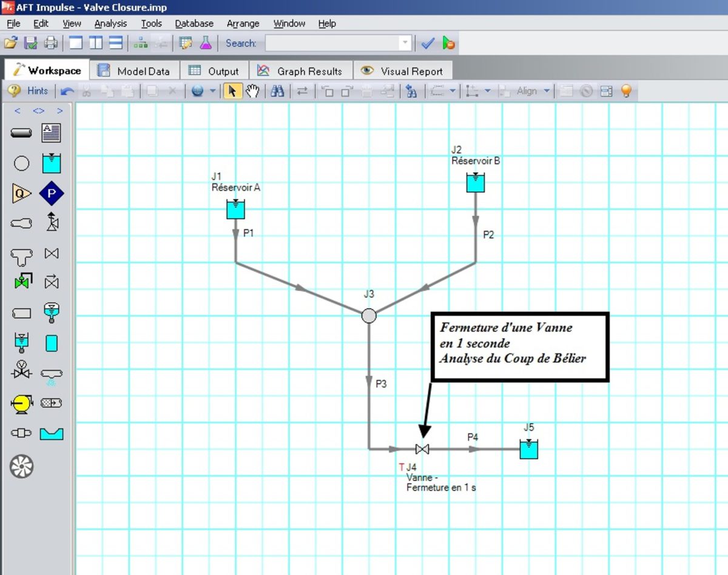
Task: Click the Hints button
Action: tap(29, 91)
